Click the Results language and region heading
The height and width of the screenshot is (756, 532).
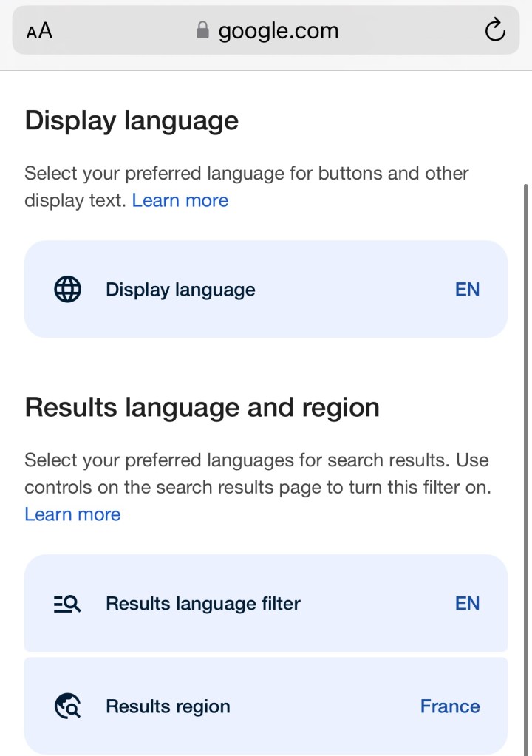pyautogui.click(x=202, y=407)
